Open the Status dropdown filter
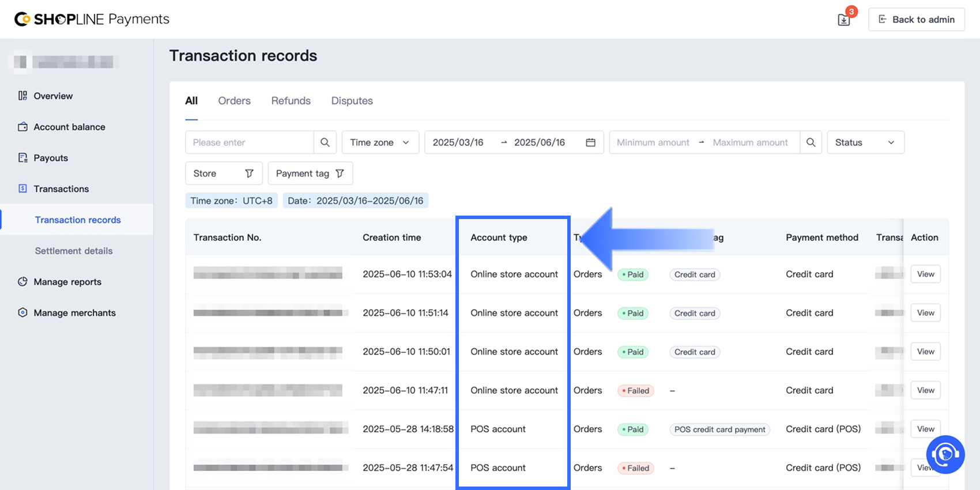Viewport: 980px width, 490px height. coord(865,142)
